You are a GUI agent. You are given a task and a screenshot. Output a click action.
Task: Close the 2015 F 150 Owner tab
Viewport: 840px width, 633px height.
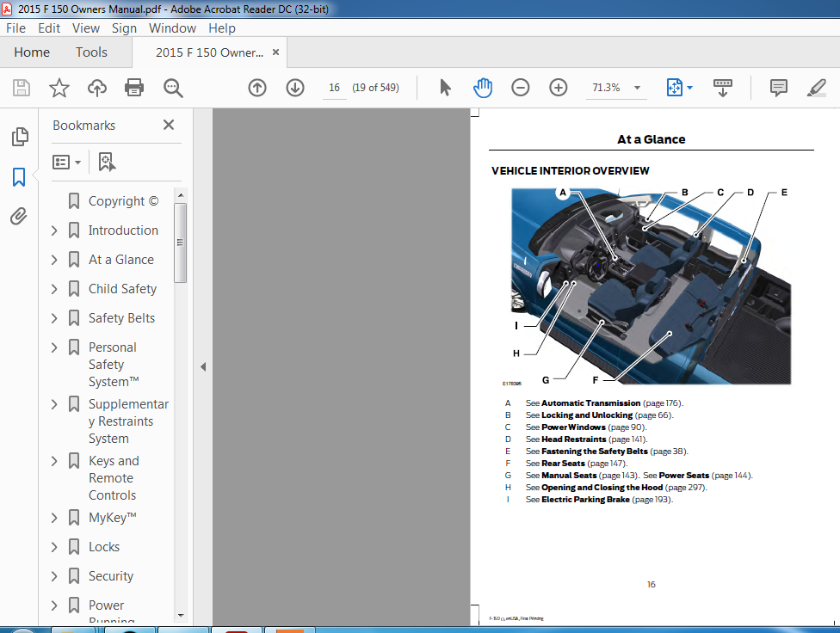(x=276, y=52)
